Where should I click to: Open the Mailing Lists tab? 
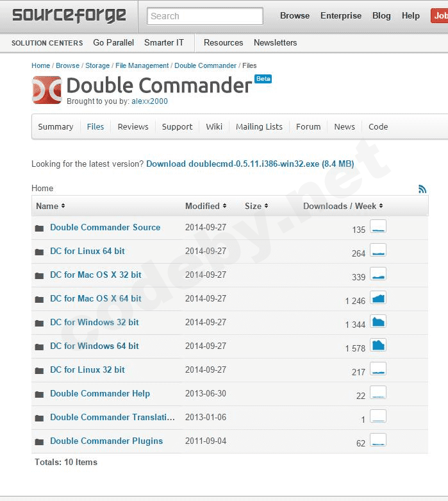(259, 127)
